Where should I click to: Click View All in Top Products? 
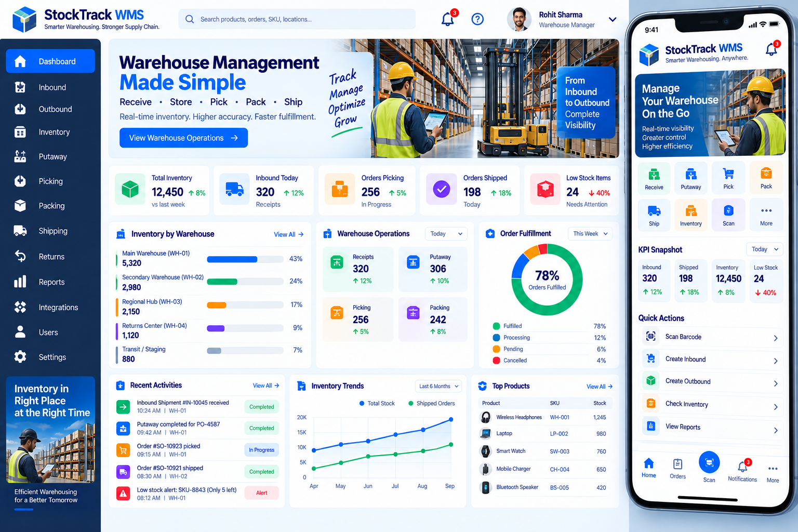coord(600,387)
